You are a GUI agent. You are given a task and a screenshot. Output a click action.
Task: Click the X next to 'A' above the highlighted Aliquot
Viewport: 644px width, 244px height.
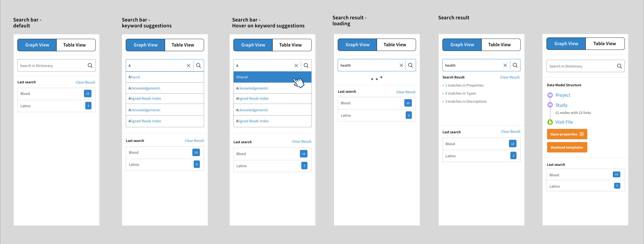(x=296, y=66)
